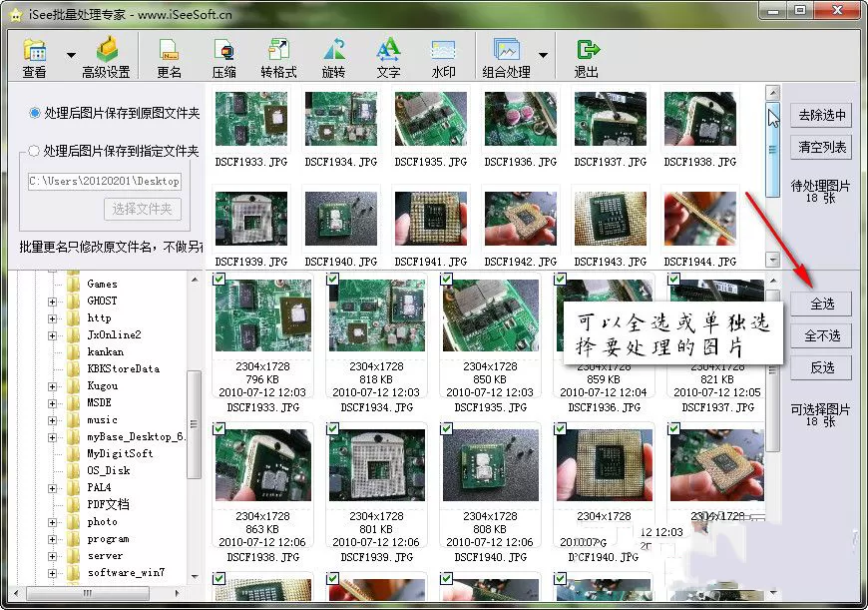Screen dimensions: 868x610
Task: Click the folder tree vertical scrollbar thumb
Action: pos(194,424)
